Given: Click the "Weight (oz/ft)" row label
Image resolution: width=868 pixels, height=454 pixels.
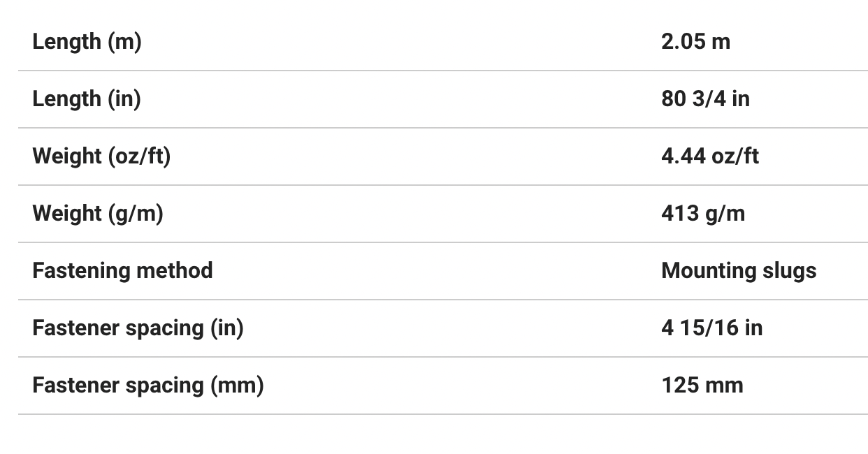Looking at the screenshot, I should (101, 156).
